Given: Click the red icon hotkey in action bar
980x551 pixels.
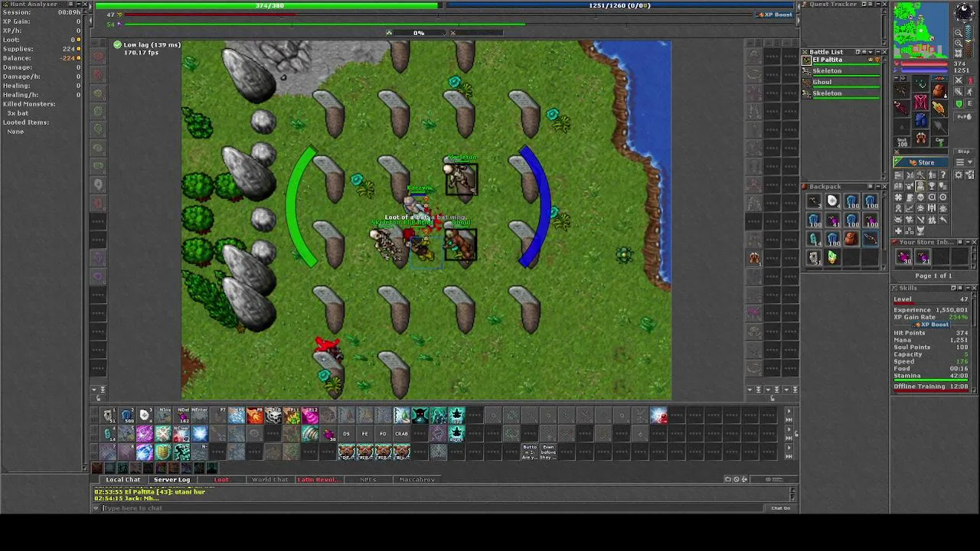Looking at the screenshot, I should tap(659, 416).
